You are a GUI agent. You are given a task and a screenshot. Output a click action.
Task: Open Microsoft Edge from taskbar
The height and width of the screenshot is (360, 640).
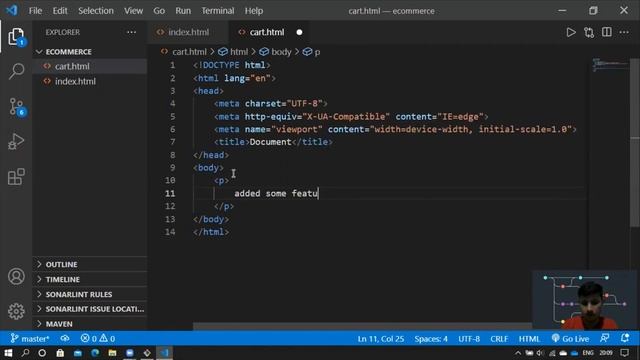[x=95, y=353]
